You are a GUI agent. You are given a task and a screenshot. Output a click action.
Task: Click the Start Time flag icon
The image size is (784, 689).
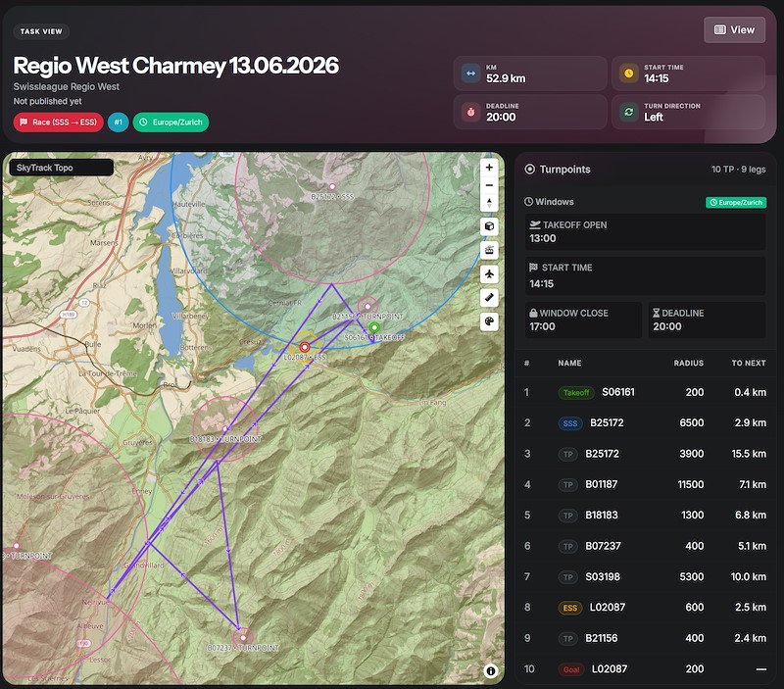(533, 267)
